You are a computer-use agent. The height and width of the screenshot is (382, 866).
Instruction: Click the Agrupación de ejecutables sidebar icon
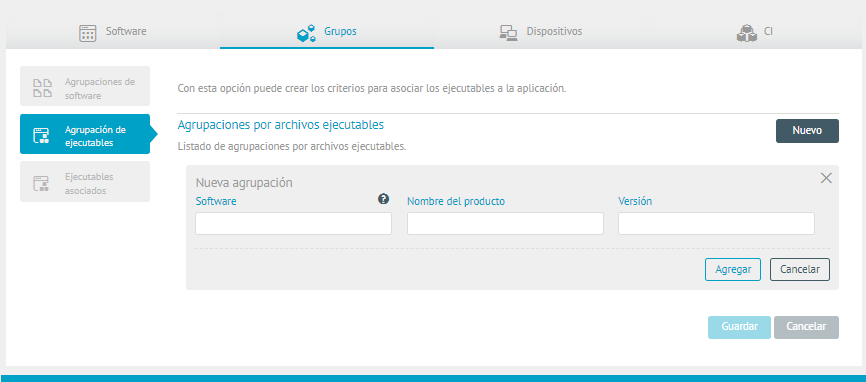(x=41, y=136)
